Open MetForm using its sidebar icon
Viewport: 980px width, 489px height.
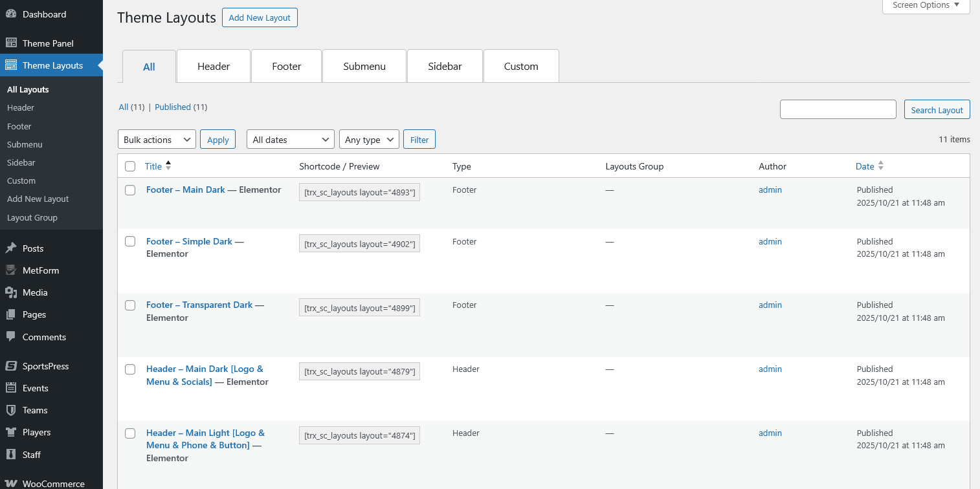[11, 270]
